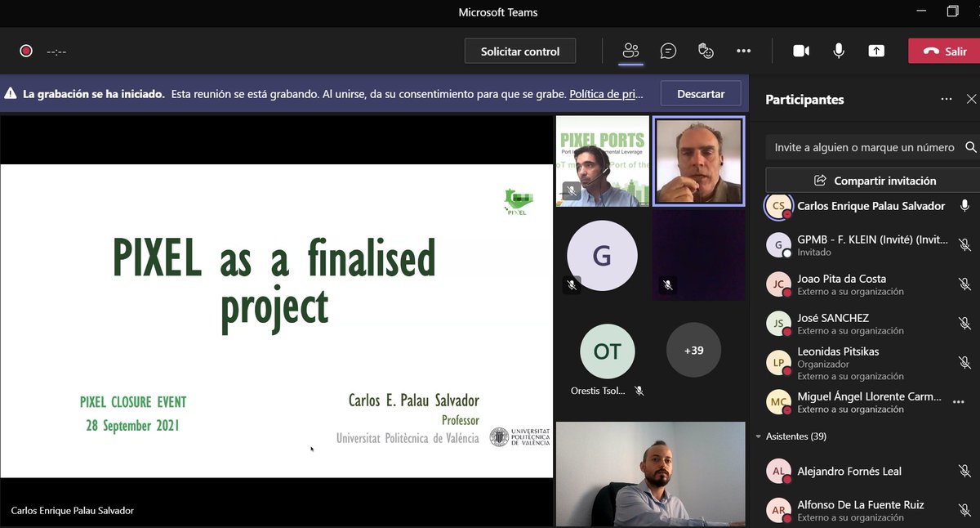The width and height of the screenshot is (980, 528).
Task: Click Compartir invitación button
Action: pos(875,181)
